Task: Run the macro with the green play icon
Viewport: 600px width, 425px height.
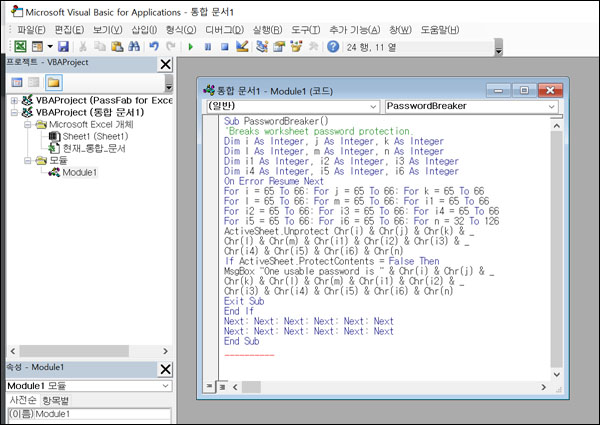Action: pos(191,47)
